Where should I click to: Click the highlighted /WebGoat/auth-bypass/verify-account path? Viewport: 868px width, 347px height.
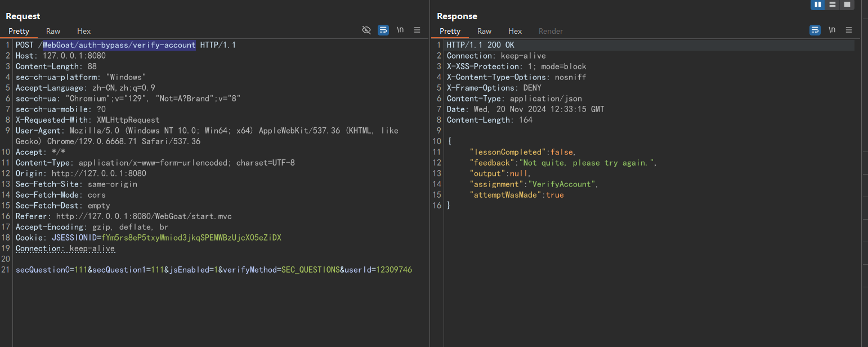[119, 45]
